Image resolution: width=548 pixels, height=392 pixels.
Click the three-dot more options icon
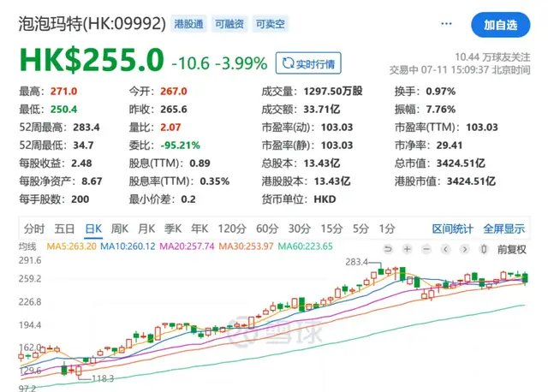point(446,24)
